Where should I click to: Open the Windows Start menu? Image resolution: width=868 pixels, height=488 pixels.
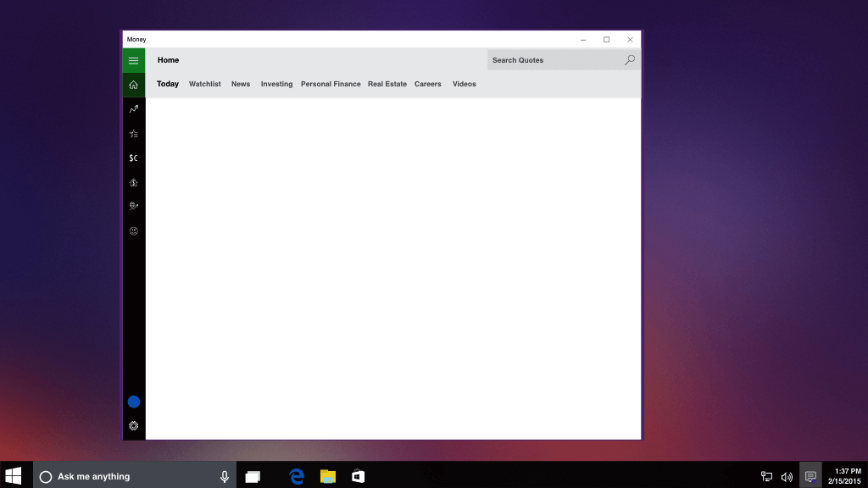click(x=14, y=476)
